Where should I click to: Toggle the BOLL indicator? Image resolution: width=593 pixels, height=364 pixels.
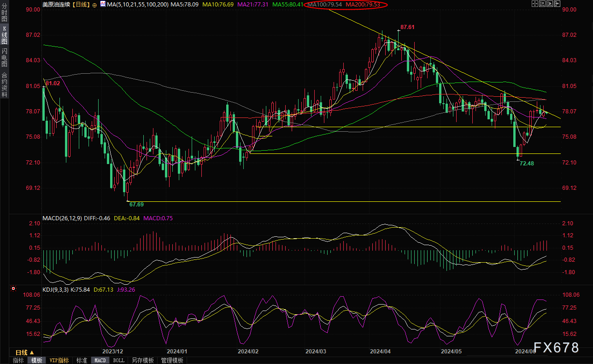click(x=118, y=360)
